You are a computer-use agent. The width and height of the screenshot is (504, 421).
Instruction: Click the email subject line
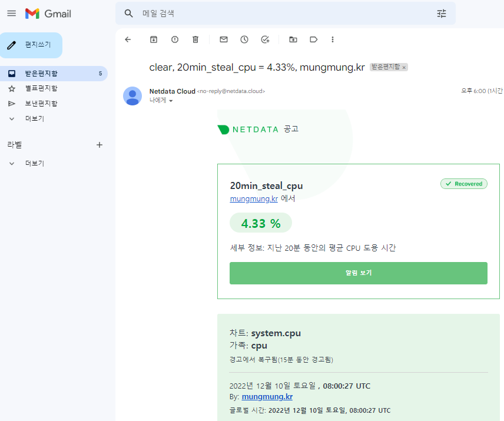point(257,68)
